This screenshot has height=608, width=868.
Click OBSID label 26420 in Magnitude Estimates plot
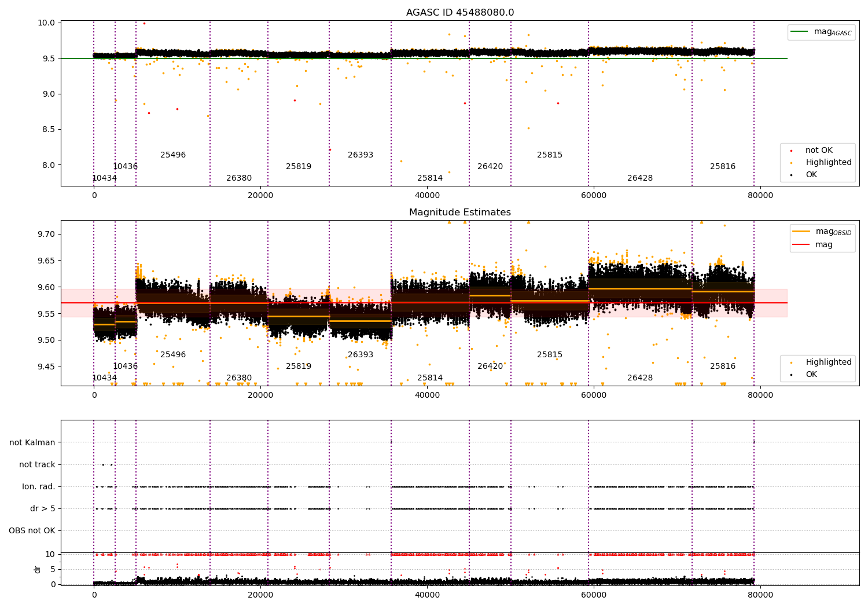click(x=490, y=367)
